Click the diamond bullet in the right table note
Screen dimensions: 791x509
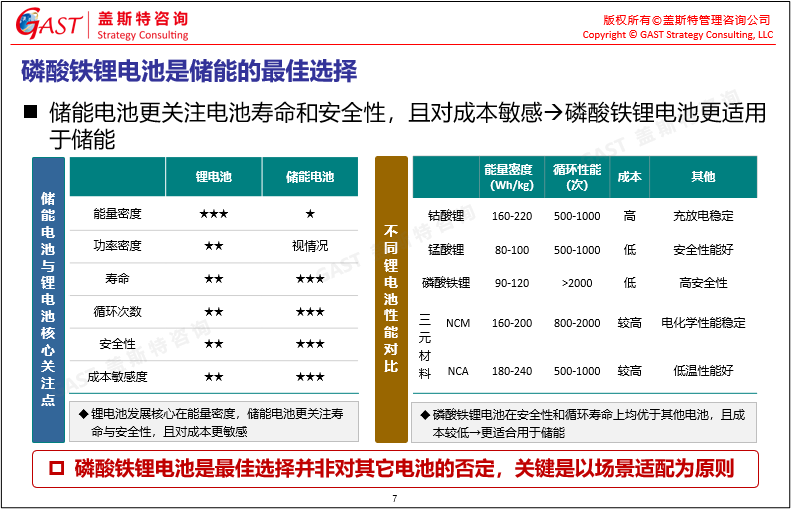[x=425, y=414]
